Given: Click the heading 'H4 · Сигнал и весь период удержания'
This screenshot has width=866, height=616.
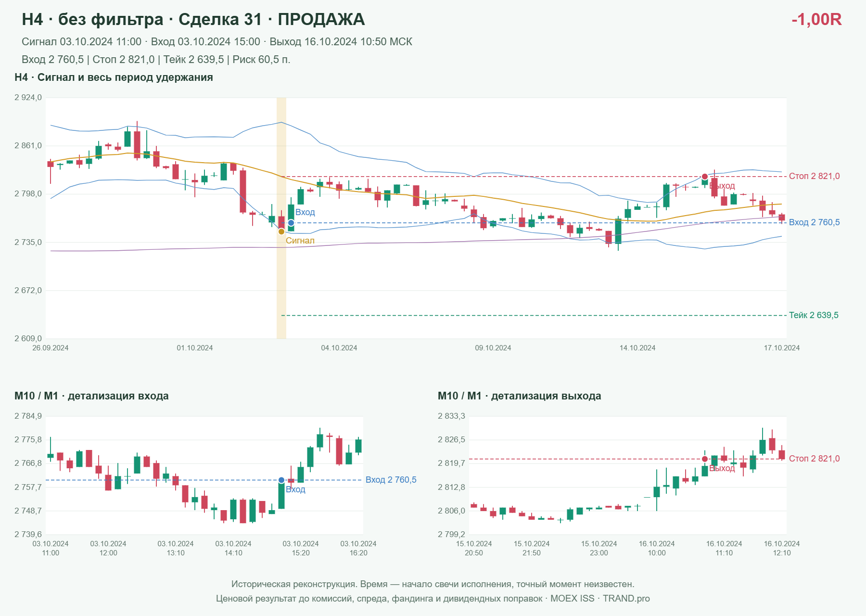Looking at the screenshot, I should tap(114, 77).
